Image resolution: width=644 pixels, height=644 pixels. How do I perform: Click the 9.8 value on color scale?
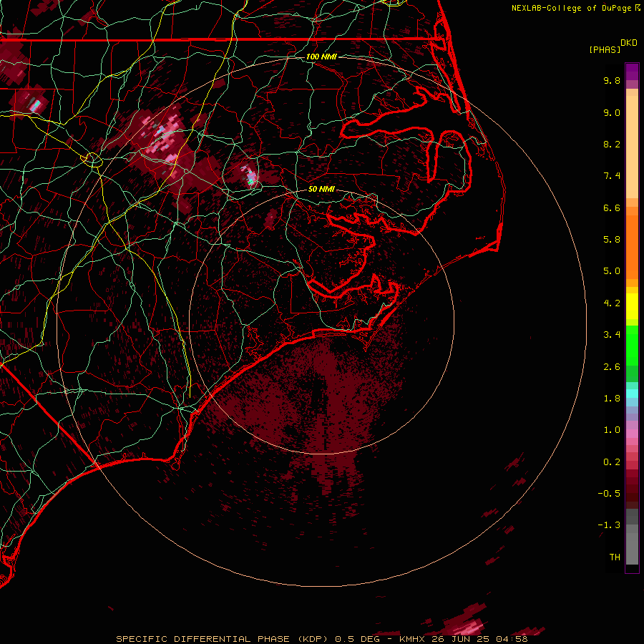[x=612, y=80]
